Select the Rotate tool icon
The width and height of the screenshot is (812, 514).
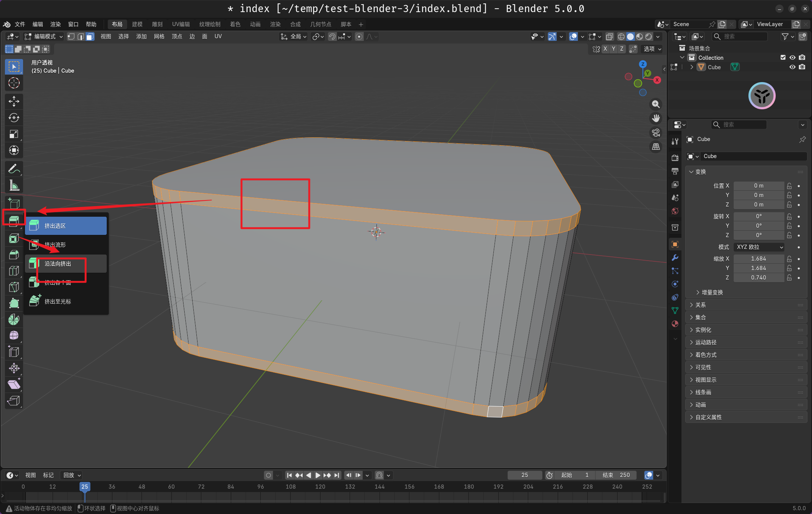point(14,118)
